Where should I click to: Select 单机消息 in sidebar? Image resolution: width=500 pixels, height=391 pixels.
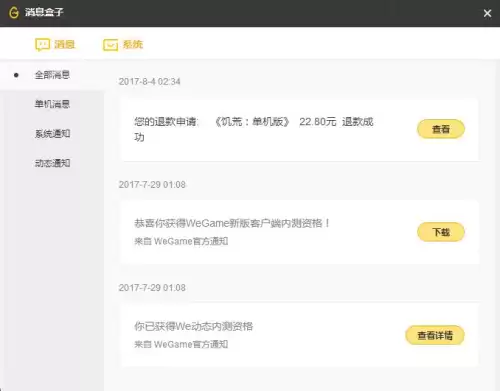52,104
